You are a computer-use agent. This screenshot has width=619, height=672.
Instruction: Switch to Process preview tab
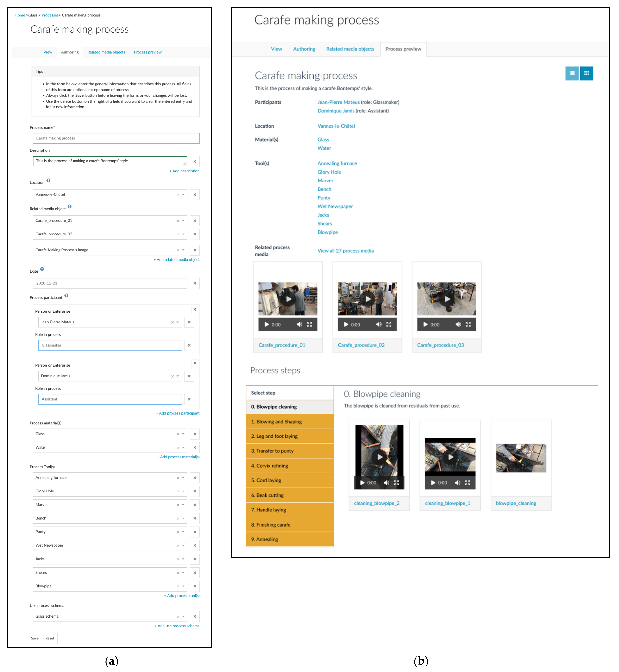tap(147, 52)
